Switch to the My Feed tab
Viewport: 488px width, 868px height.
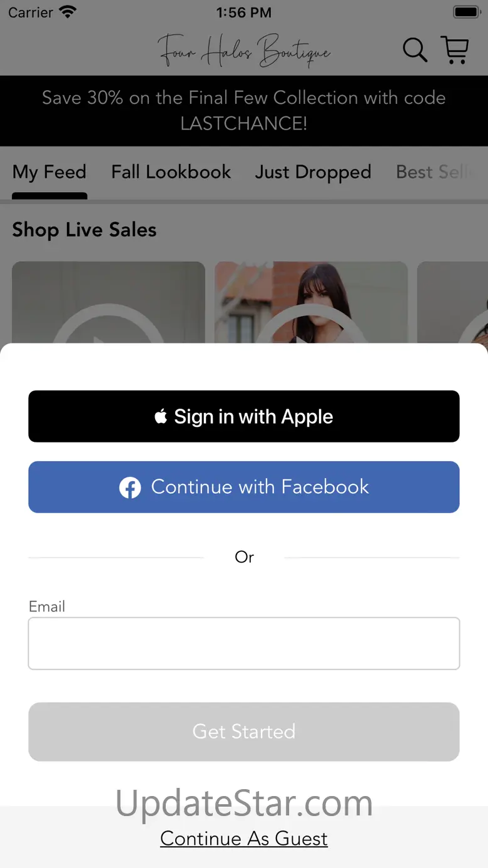coord(49,172)
